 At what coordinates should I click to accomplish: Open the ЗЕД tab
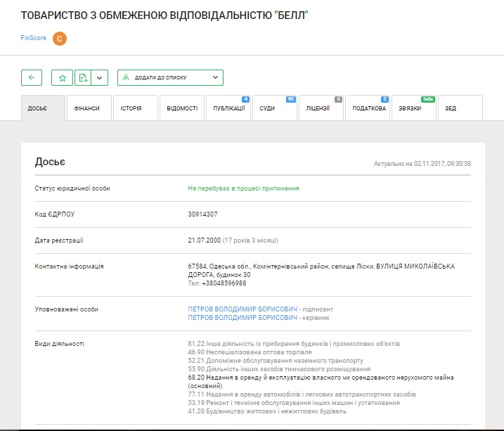click(x=451, y=108)
